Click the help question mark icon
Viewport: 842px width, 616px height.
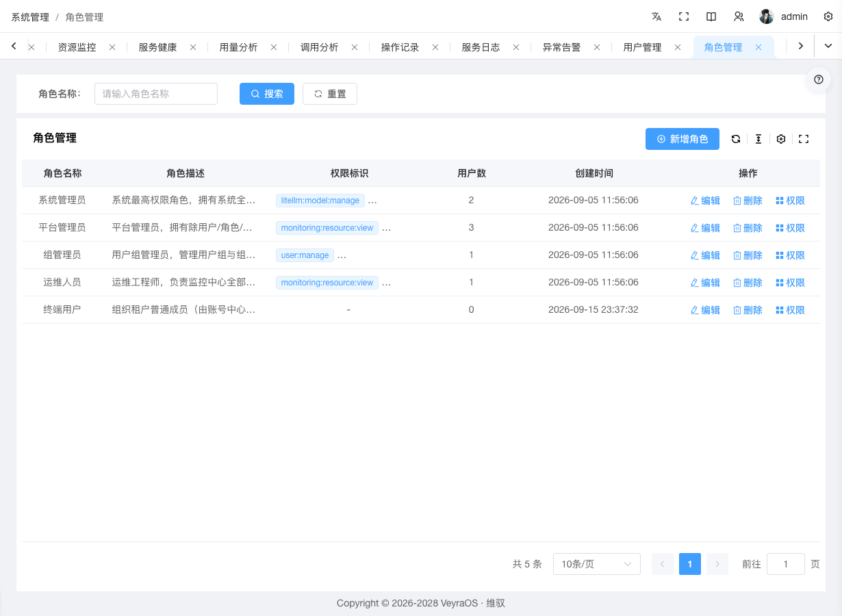[x=819, y=79]
